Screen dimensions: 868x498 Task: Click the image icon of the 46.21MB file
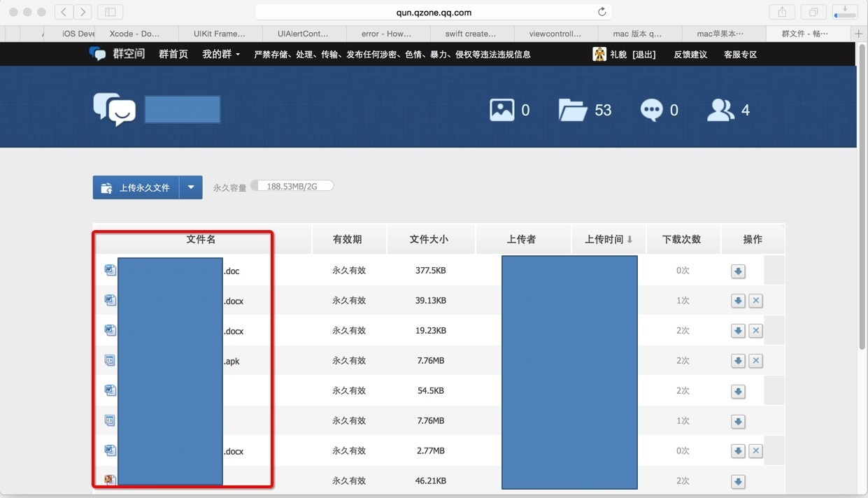110,480
